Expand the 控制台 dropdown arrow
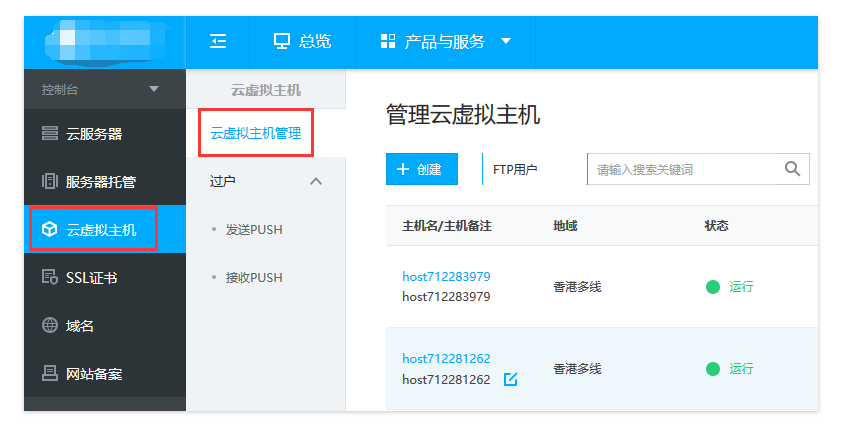 [153, 90]
